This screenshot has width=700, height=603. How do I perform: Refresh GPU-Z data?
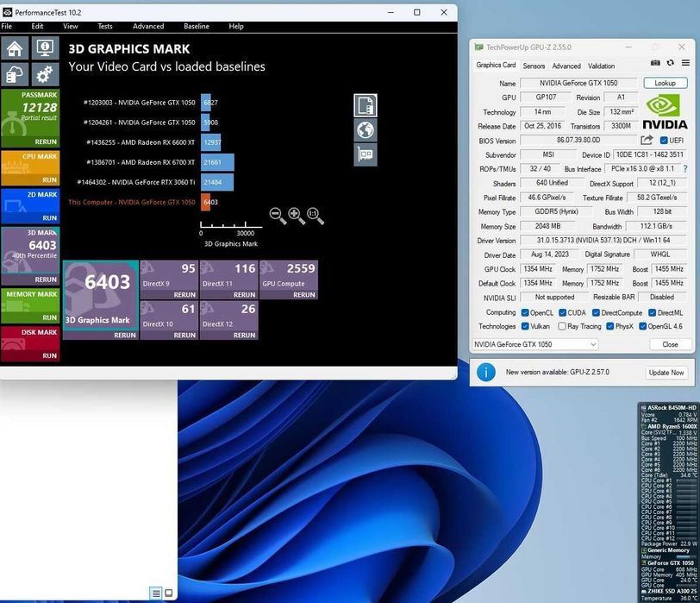point(670,63)
